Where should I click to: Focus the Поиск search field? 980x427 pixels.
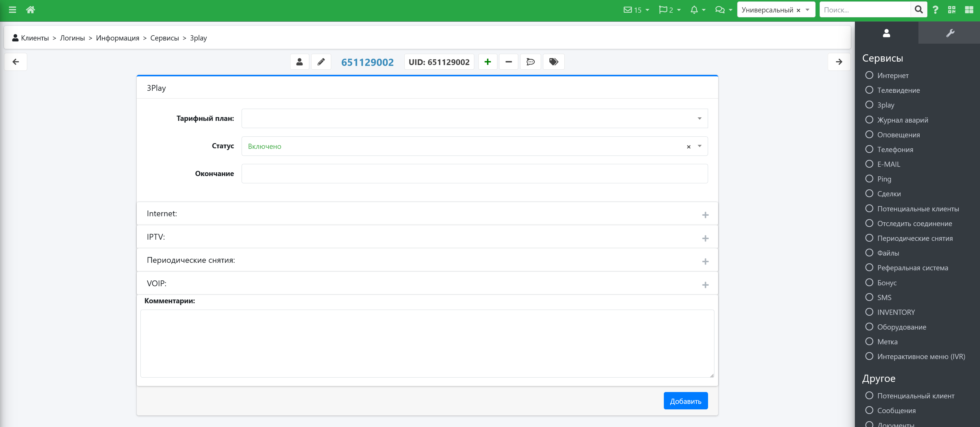point(865,10)
